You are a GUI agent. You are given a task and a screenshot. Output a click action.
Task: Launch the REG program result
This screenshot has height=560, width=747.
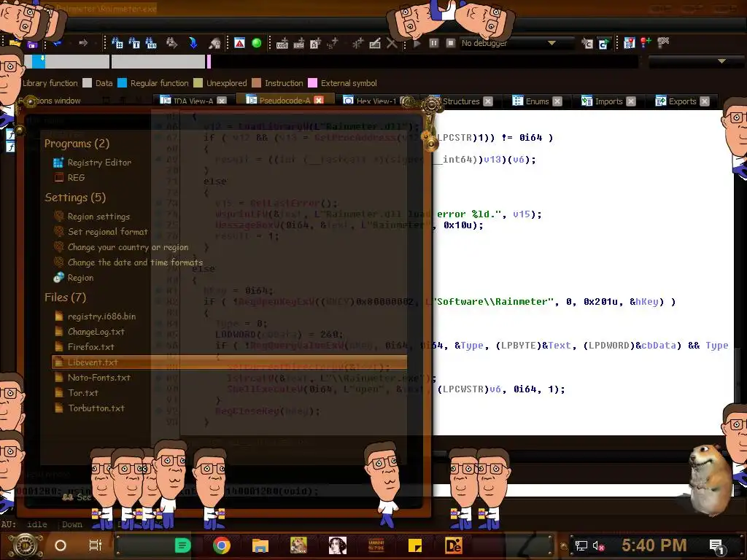click(69, 178)
